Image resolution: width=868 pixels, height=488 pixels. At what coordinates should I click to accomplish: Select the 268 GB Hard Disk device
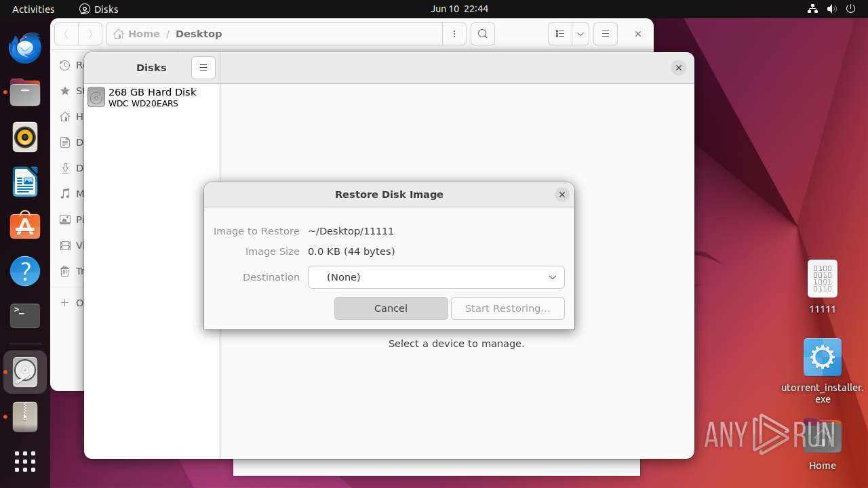point(152,97)
